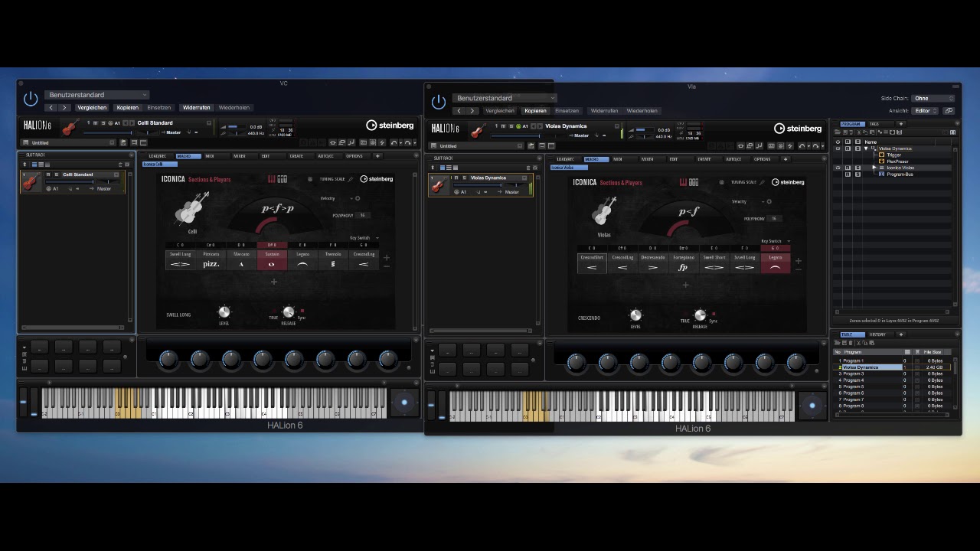The width and height of the screenshot is (980, 551).
Task: Open Side Chain dropdown set to Ohne
Action: pos(933,98)
